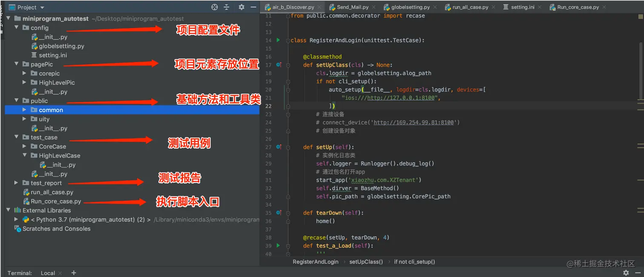Expand the Python 3.7 interpreter node arrow
The image size is (644, 277).
click(x=17, y=220)
